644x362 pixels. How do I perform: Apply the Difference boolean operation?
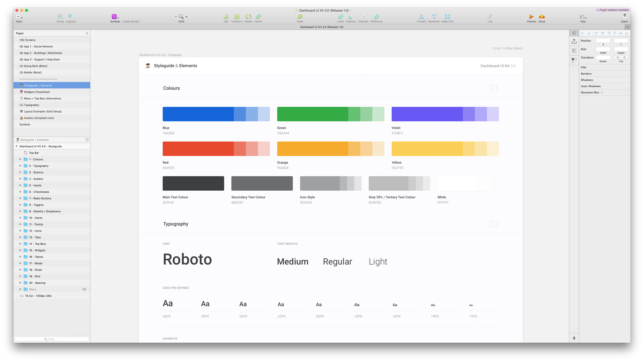pyautogui.click(x=376, y=17)
